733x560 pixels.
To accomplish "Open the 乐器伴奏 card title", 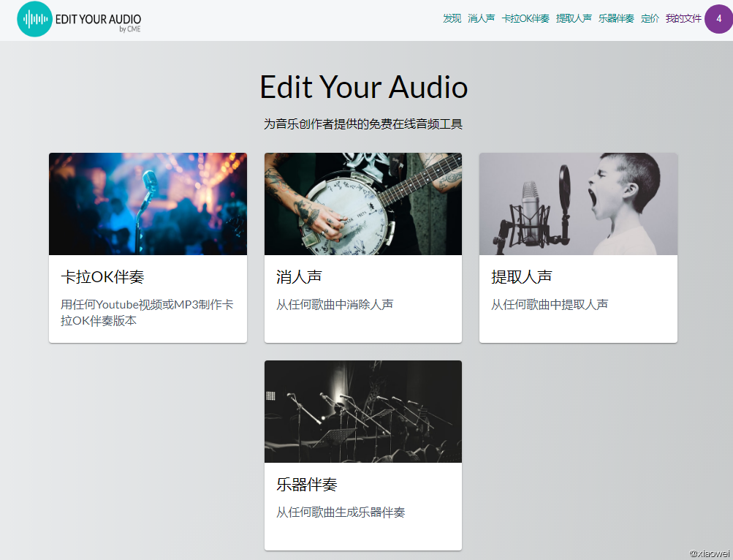I will click(x=307, y=484).
